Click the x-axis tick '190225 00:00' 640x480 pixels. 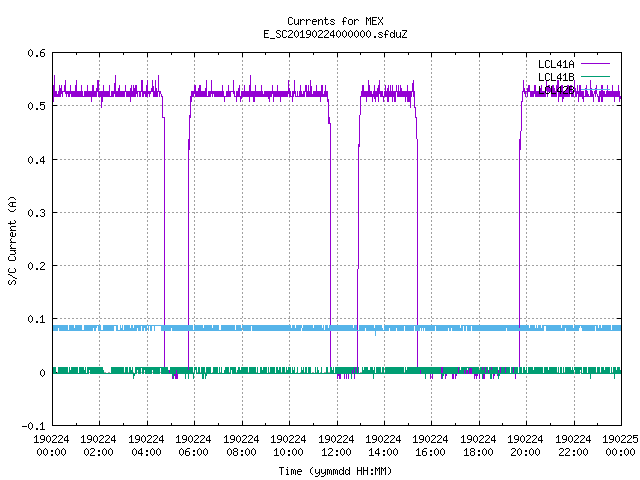(x=620, y=446)
